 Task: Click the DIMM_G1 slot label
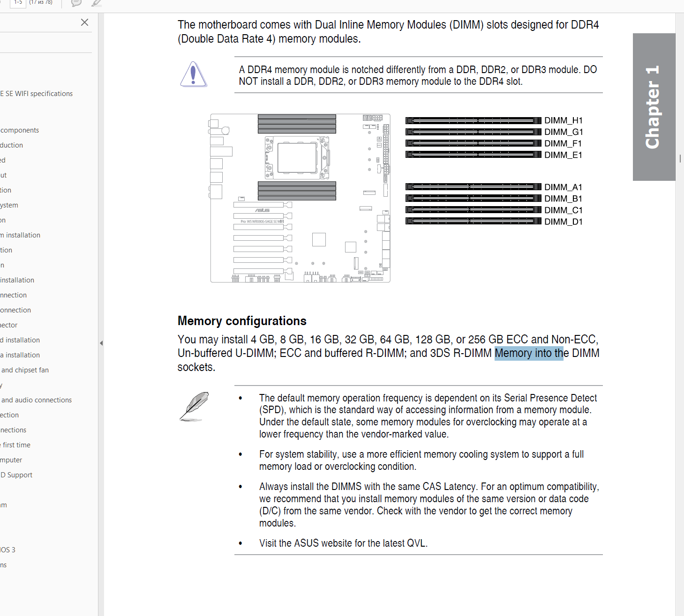click(x=564, y=132)
